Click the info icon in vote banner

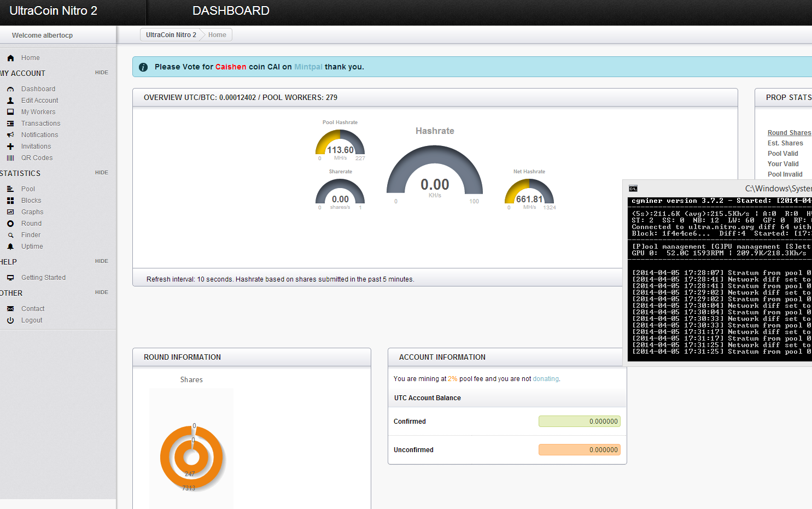pos(143,67)
